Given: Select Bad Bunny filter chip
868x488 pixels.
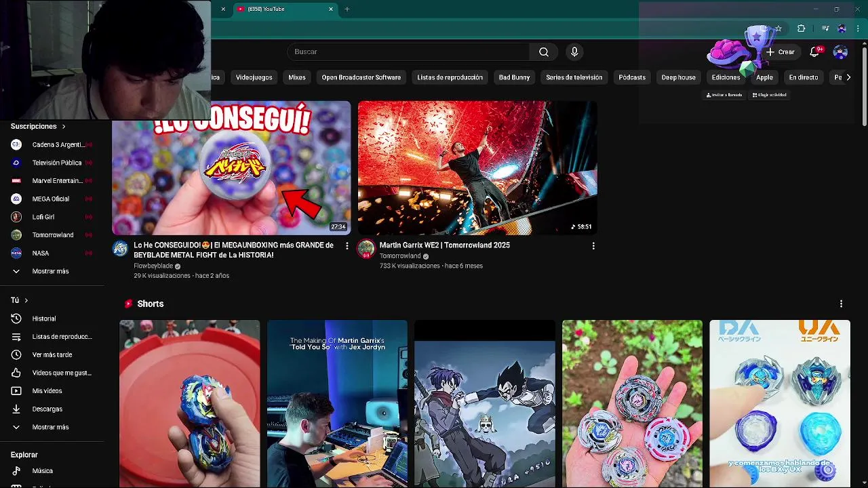Looking at the screenshot, I should click(x=515, y=77).
